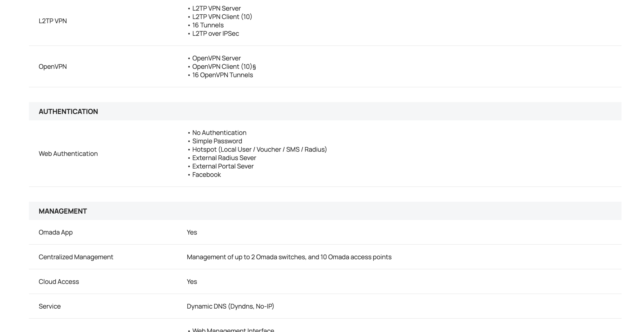644x332 pixels.
Task: Click the External Portal Sever entry
Action: [x=223, y=166]
